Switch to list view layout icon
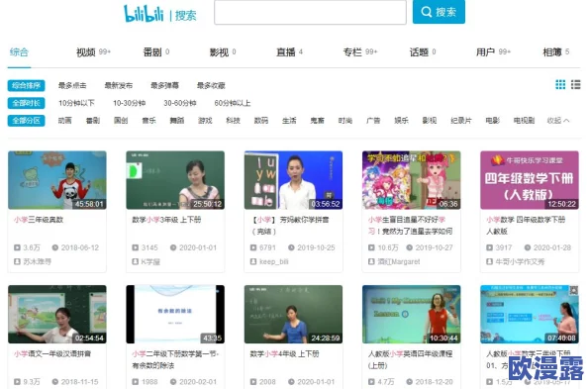This screenshot has height=389, width=588. pos(575,84)
